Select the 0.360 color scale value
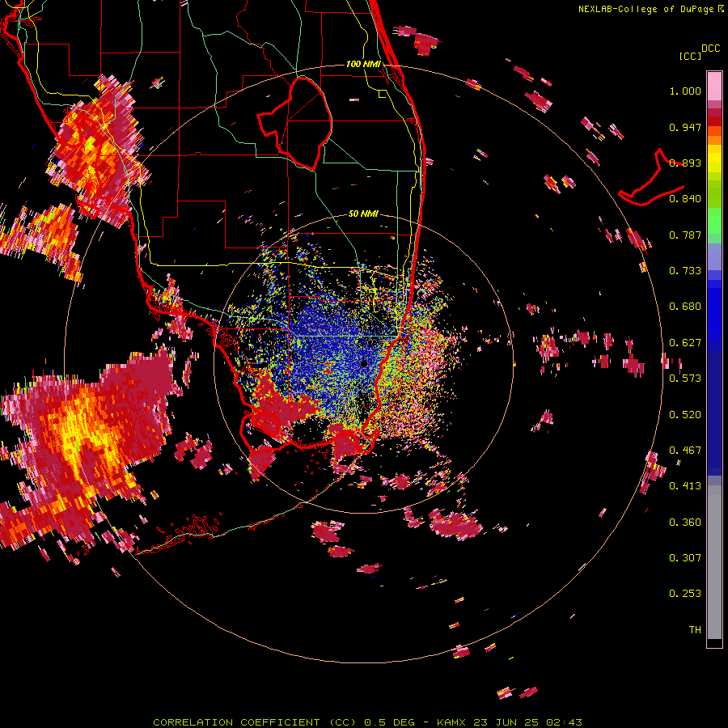 685,523
